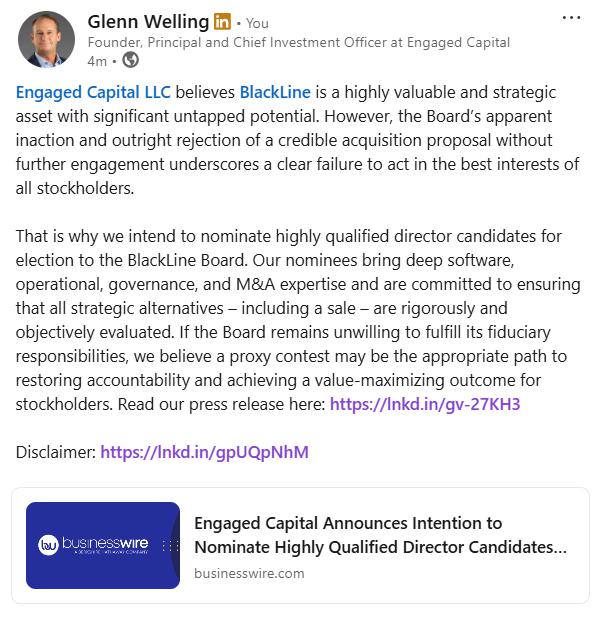601x617 pixels.
Task: Click the 4m post timestamp
Action: (x=96, y=60)
